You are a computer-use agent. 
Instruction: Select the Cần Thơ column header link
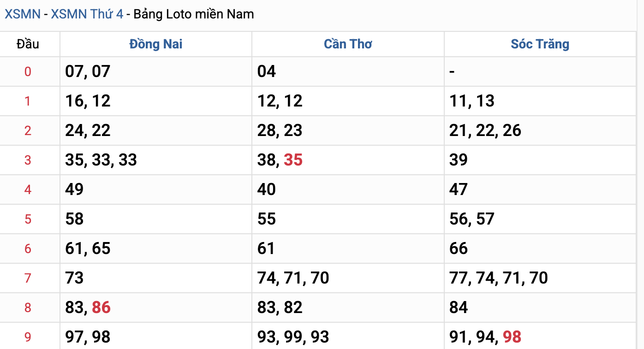(x=348, y=44)
